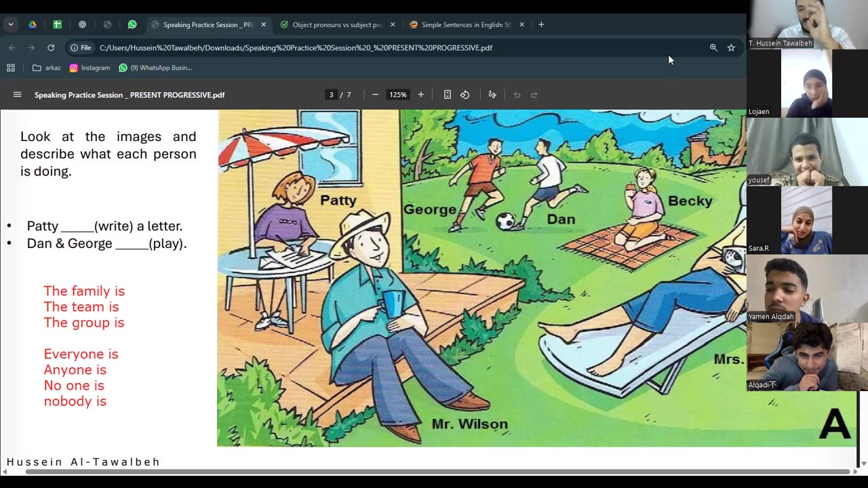Click the red text 'Anyone is'

point(75,369)
